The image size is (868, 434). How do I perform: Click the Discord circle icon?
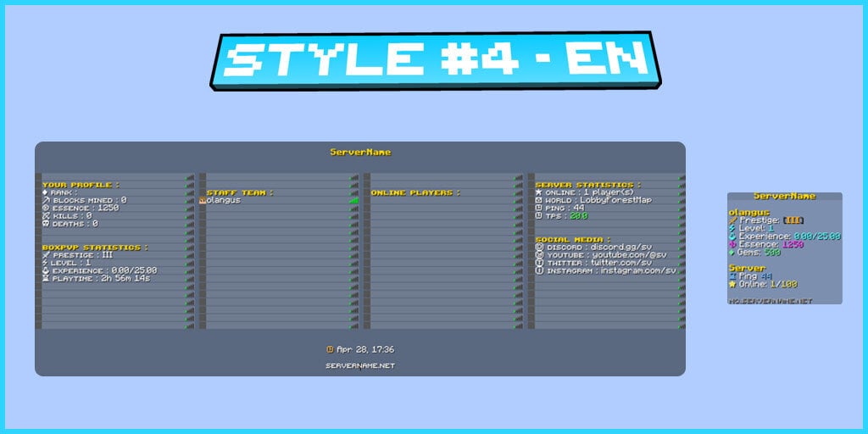pyautogui.click(x=539, y=248)
